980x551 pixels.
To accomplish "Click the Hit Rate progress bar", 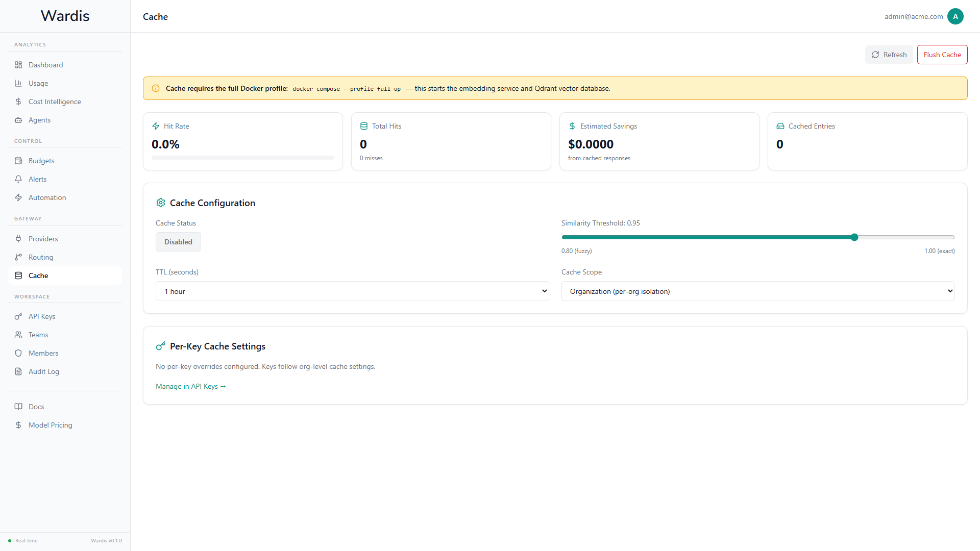I will 243,158.
